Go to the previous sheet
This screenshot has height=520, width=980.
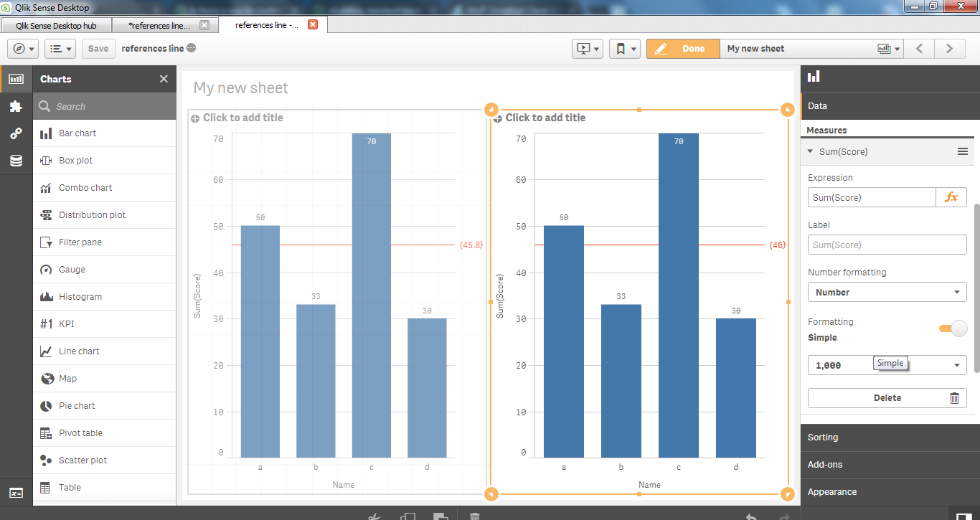click(919, 49)
